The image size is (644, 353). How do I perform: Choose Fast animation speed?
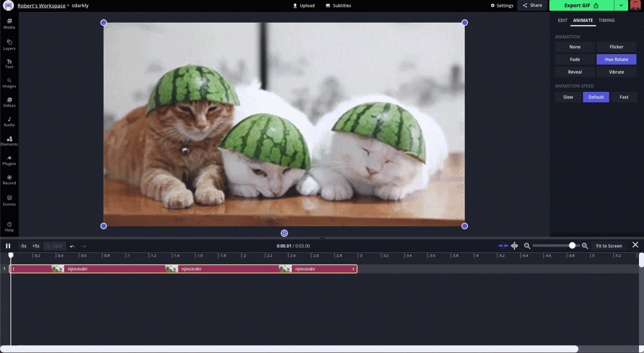624,98
